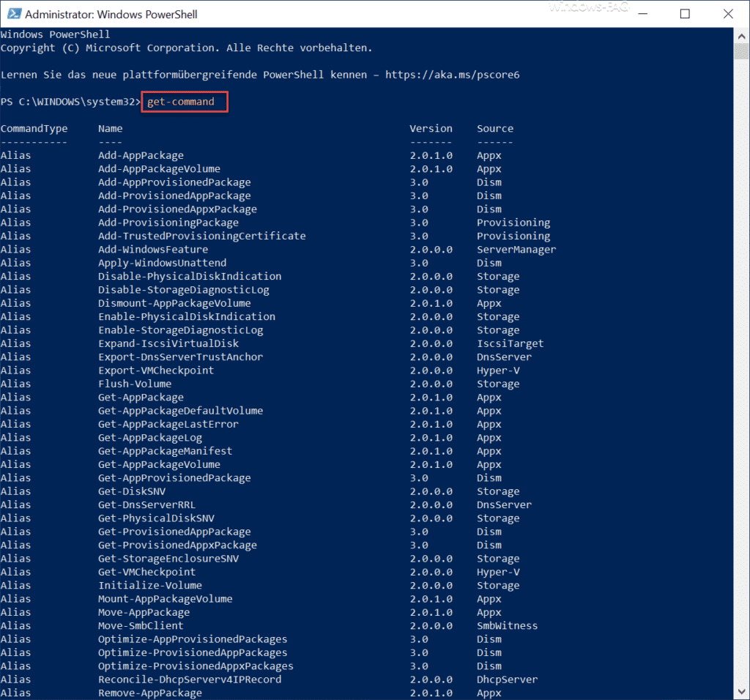The width and height of the screenshot is (750, 700).
Task: Click the Get-StorageEnclosureSNV entry
Action: pyautogui.click(x=168, y=559)
